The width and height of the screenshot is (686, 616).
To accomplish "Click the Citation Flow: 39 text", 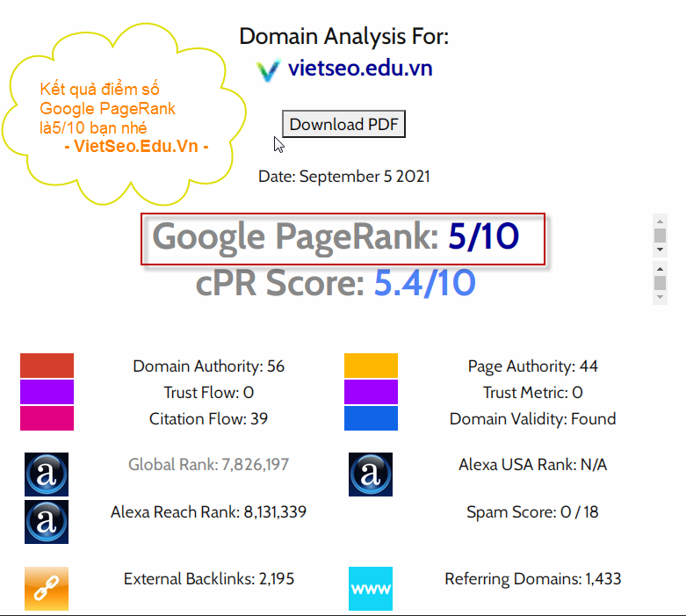I will (x=209, y=418).
